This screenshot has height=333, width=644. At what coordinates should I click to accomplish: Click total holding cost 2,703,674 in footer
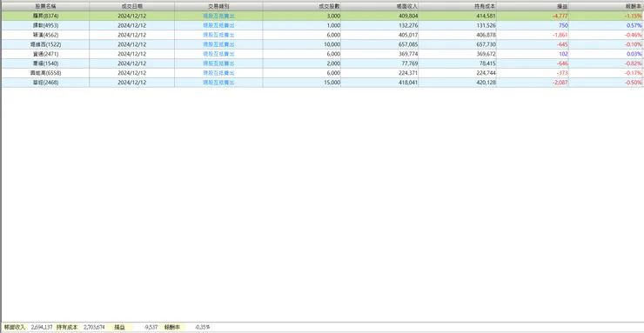94,327
